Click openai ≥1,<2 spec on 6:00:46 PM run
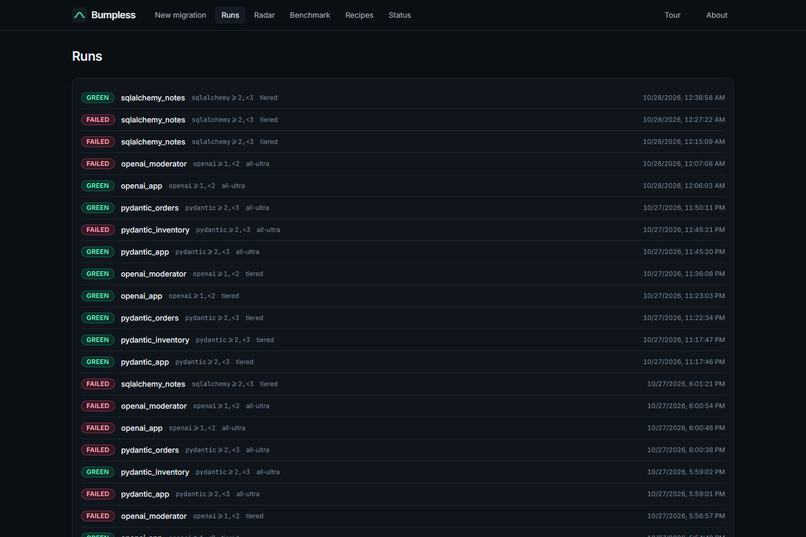Viewport: 806px width, 537px height. (192, 428)
